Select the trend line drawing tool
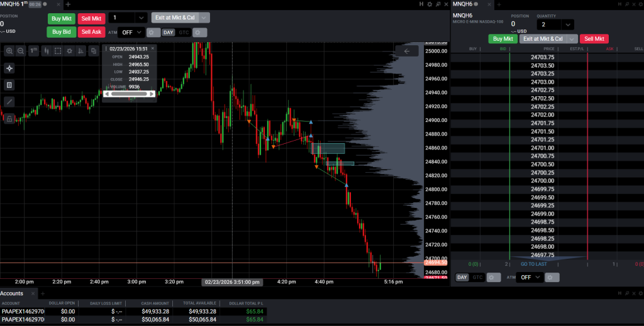This screenshot has height=326, width=644. 9,101
